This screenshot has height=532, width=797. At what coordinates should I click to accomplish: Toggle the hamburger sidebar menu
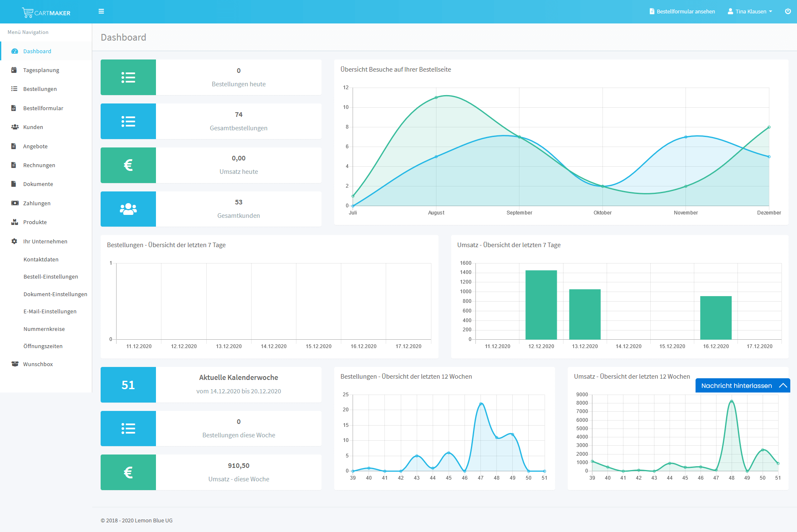[x=101, y=11]
